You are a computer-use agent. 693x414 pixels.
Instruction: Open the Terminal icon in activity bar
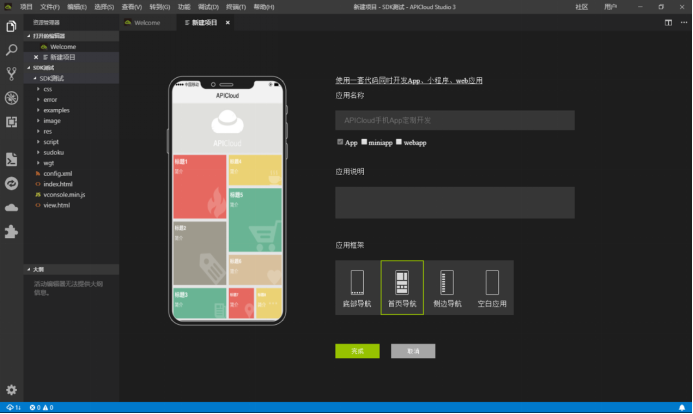click(11, 159)
